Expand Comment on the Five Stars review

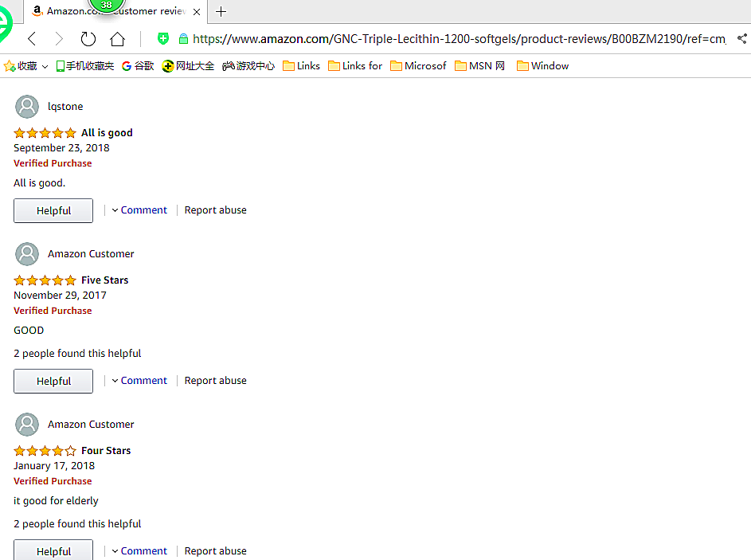(x=139, y=381)
